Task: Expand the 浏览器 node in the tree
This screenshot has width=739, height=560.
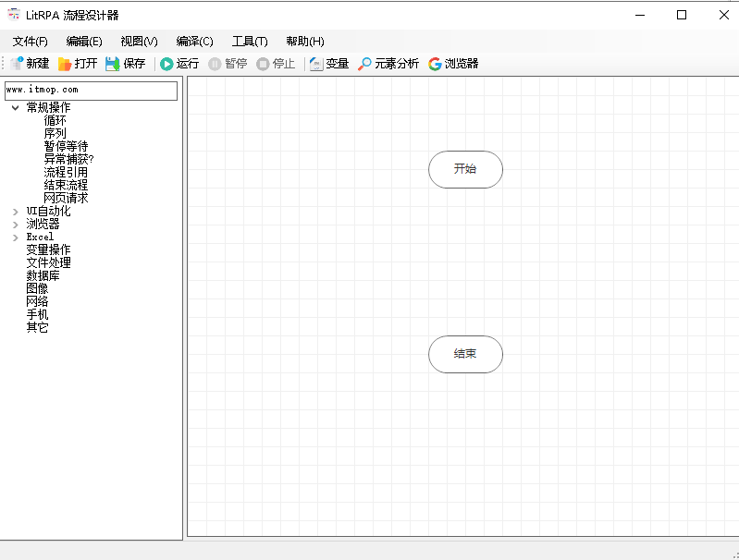Action: [16, 225]
